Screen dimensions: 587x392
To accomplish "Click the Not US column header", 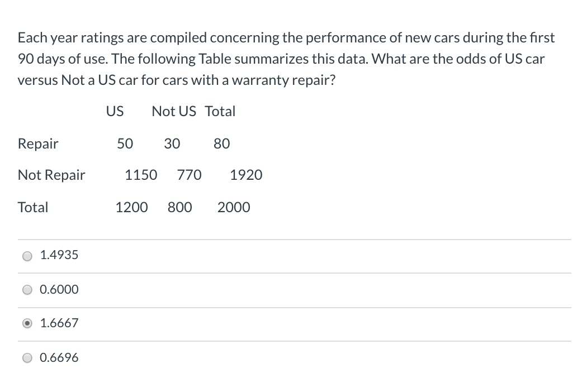I will tap(173, 111).
